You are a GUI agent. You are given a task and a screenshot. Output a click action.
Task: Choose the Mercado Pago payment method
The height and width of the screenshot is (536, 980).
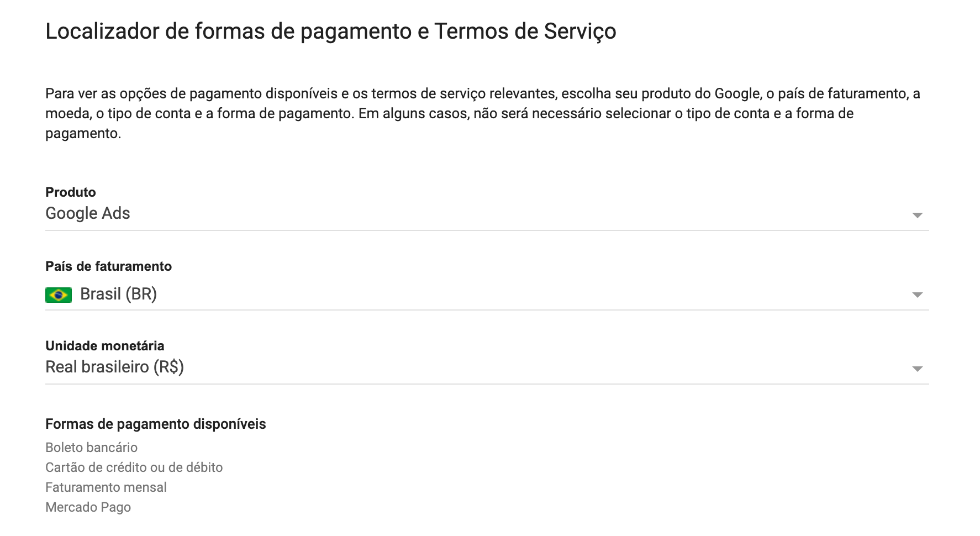[x=88, y=507]
